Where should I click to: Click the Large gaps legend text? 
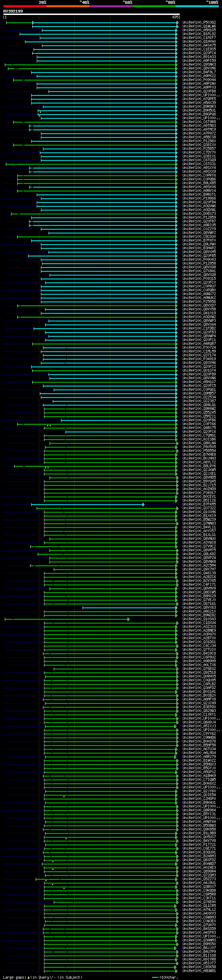[x=43, y=977]
